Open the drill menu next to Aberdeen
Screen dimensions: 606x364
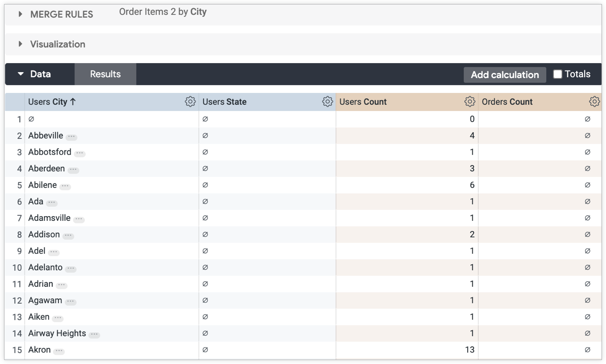73,169
